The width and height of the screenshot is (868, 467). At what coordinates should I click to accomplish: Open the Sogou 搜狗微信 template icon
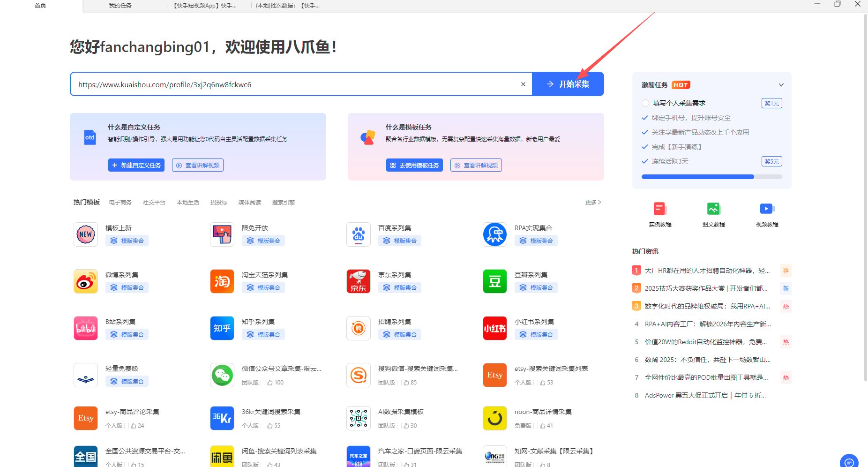coord(359,375)
